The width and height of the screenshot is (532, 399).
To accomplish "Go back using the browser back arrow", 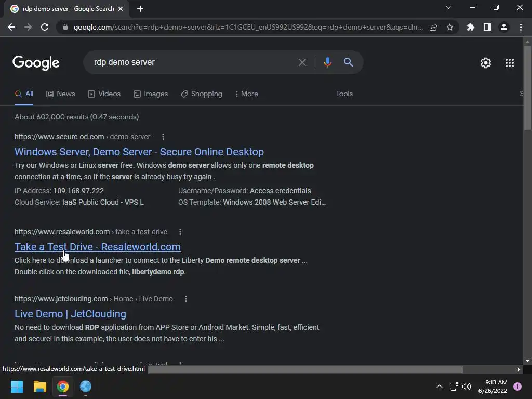I will point(11,27).
